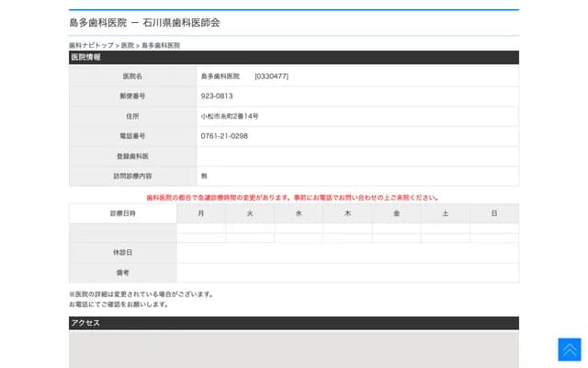Click the 金 column header

[396, 213]
